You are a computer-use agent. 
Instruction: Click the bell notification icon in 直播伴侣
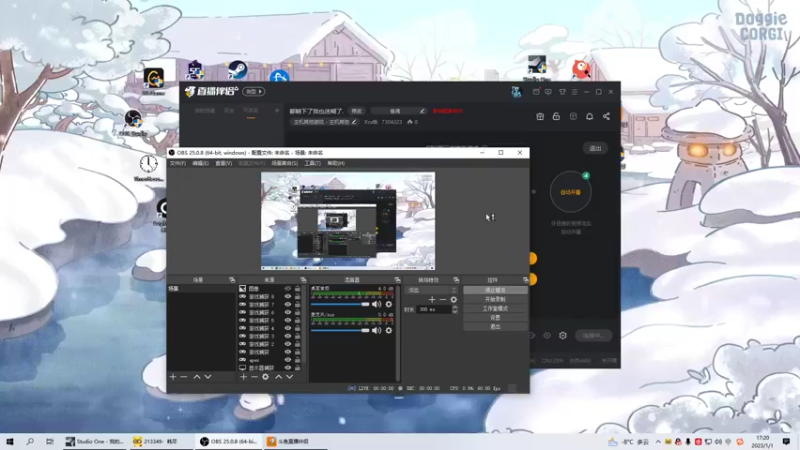pos(589,116)
